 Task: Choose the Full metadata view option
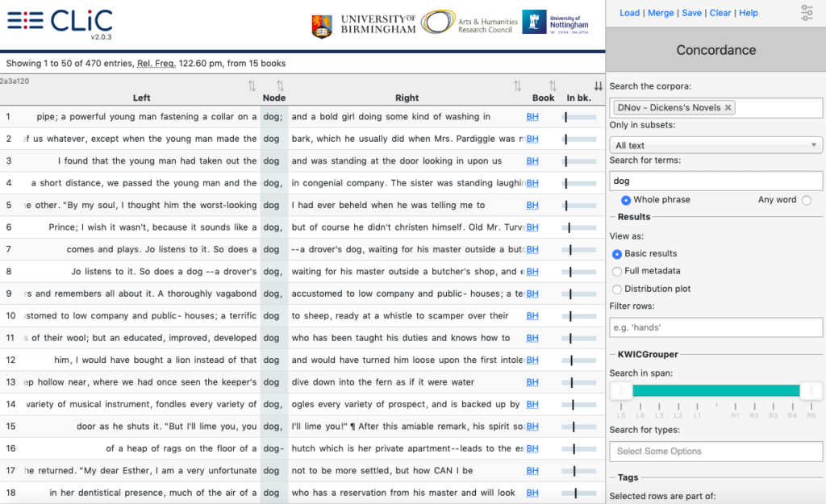tap(617, 272)
